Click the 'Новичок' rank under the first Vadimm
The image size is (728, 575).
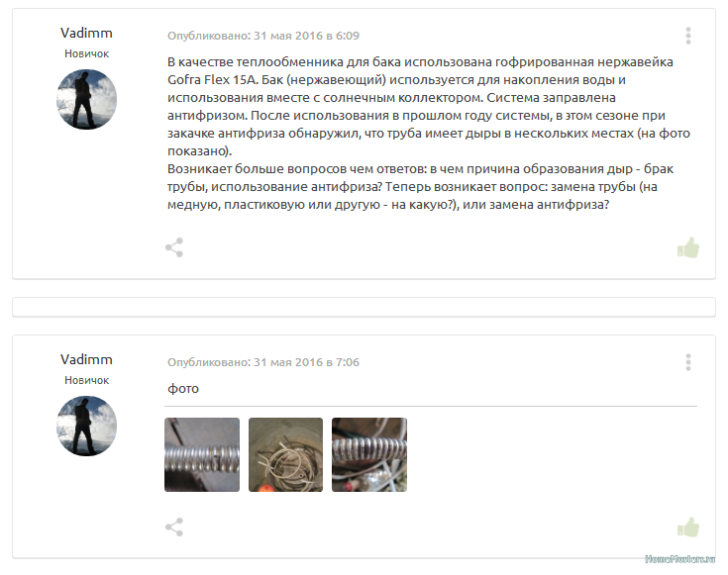coord(86,53)
